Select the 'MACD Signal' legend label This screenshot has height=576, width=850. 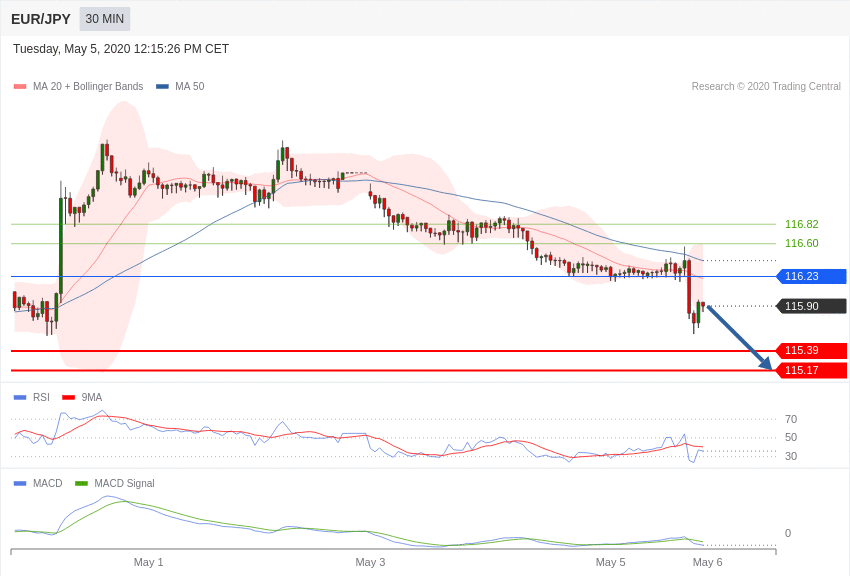(124, 483)
